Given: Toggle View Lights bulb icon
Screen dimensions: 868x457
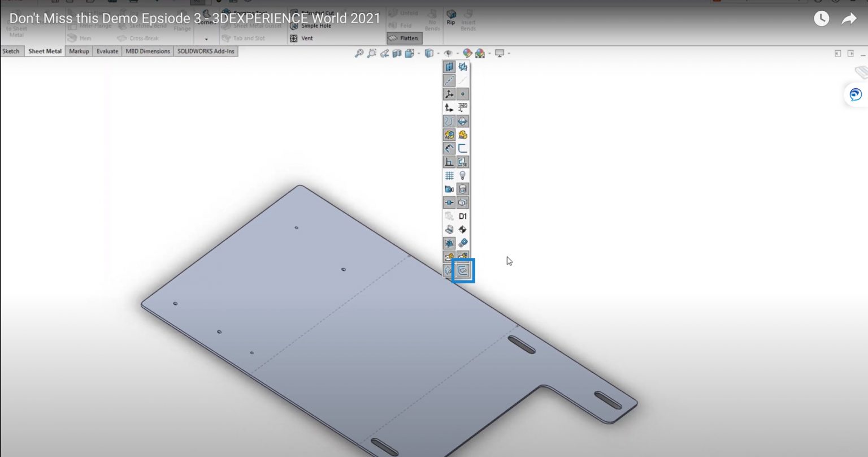Looking at the screenshot, I should coord(463,175).
